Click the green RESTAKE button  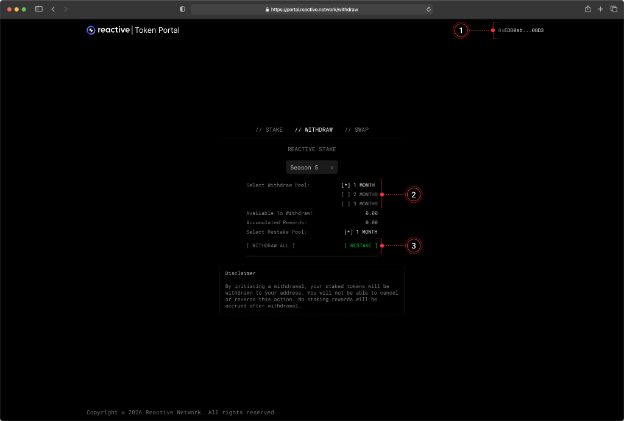coord(361,246)
